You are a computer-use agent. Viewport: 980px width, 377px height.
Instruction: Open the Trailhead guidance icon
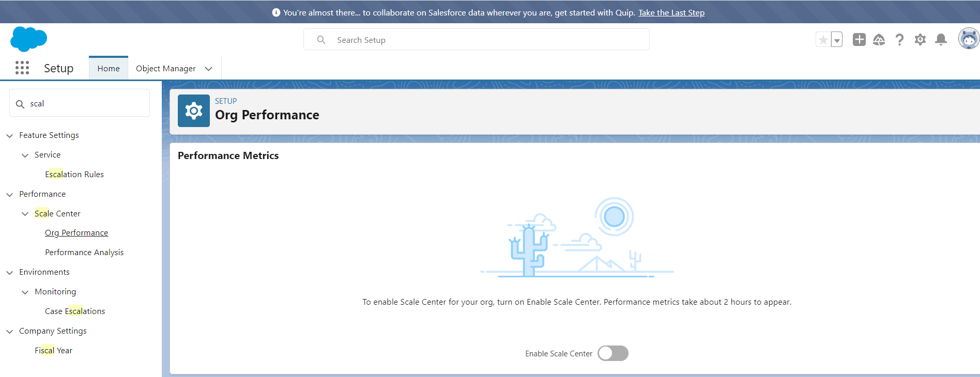pos(879,40)
